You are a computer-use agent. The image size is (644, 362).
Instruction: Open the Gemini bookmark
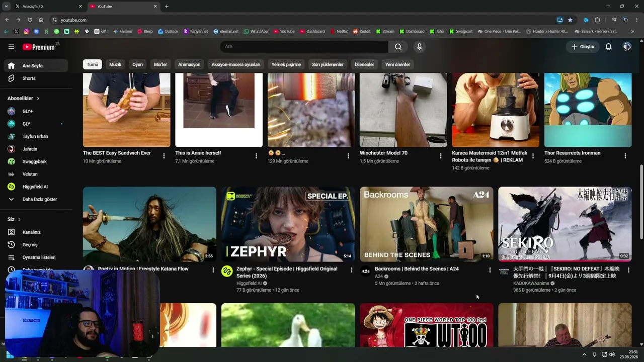pos(122,31)
